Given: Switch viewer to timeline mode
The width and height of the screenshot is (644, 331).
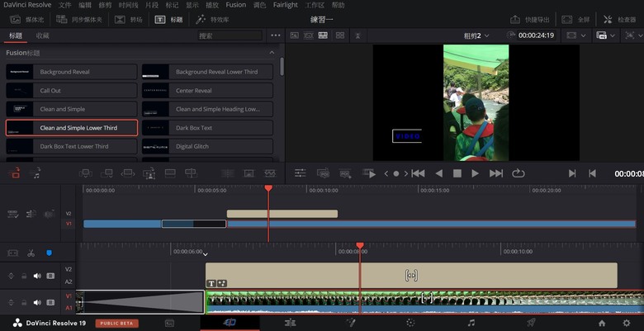Looking at the screenshot, I should 323,35.
